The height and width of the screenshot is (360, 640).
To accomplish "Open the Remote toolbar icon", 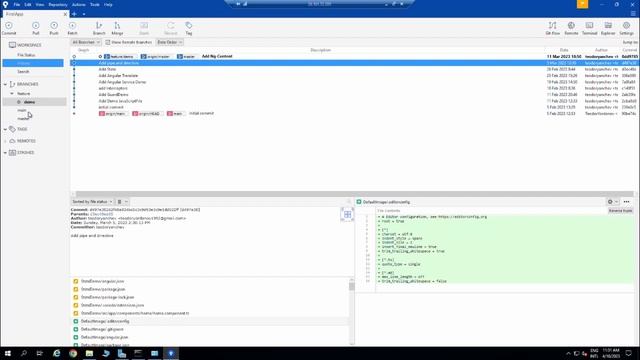I will [571, 28].
